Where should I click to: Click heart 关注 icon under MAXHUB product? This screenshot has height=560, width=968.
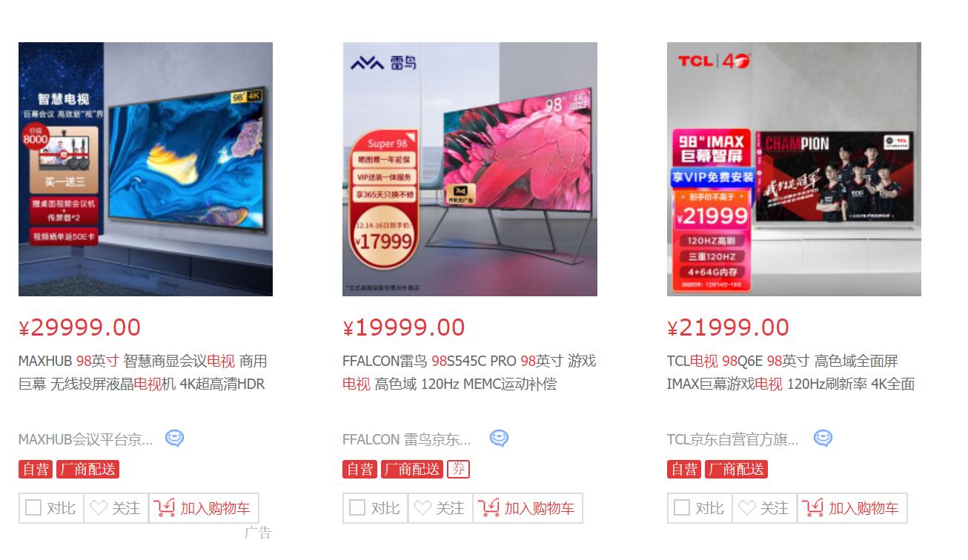[x=99, y=508]
